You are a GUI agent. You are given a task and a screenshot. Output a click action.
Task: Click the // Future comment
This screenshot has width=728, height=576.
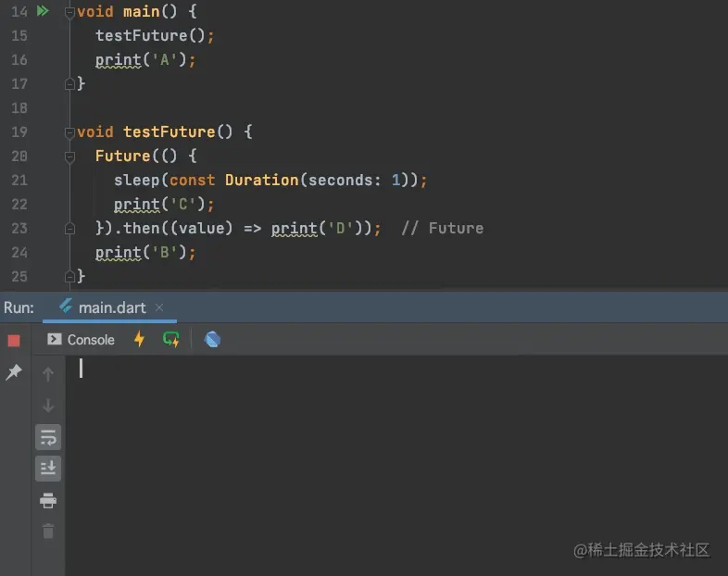click(x=442, y=229)
